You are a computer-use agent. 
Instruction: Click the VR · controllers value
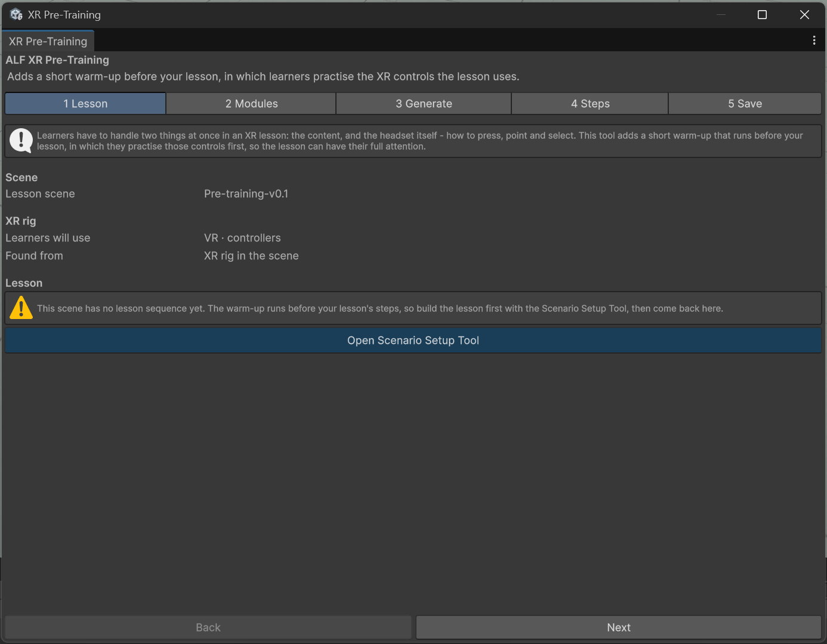pyautogui.click(x=242, y=238)
